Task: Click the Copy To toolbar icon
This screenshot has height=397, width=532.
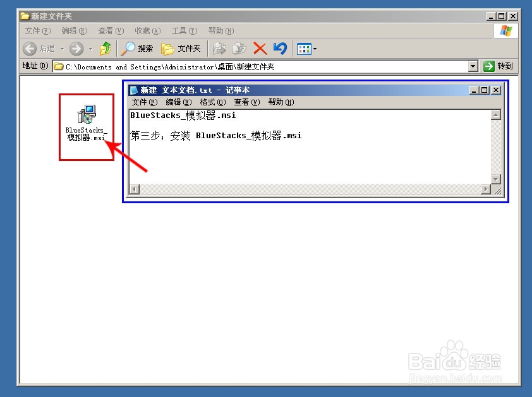Action: tap(239, 49)
